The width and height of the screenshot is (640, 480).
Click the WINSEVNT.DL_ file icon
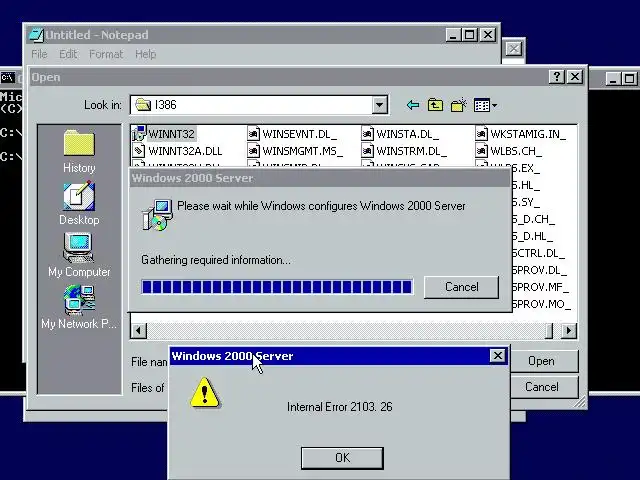[x=253, y=134]
